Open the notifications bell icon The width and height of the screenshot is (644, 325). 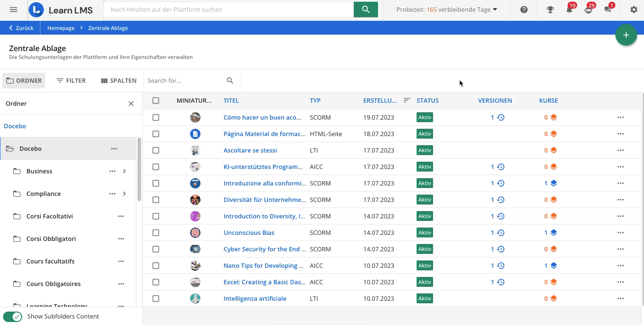(x=569, y=10)
